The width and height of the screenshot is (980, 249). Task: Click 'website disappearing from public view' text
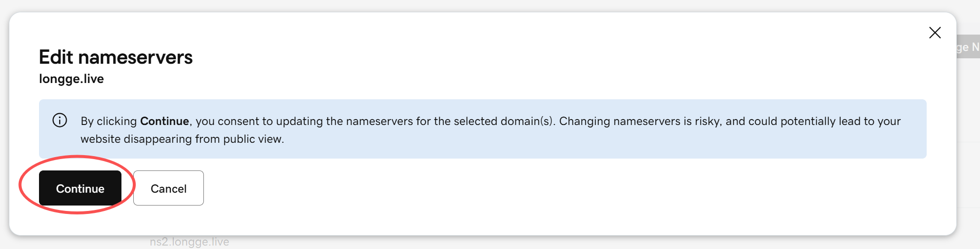click(x=182, y=139)
